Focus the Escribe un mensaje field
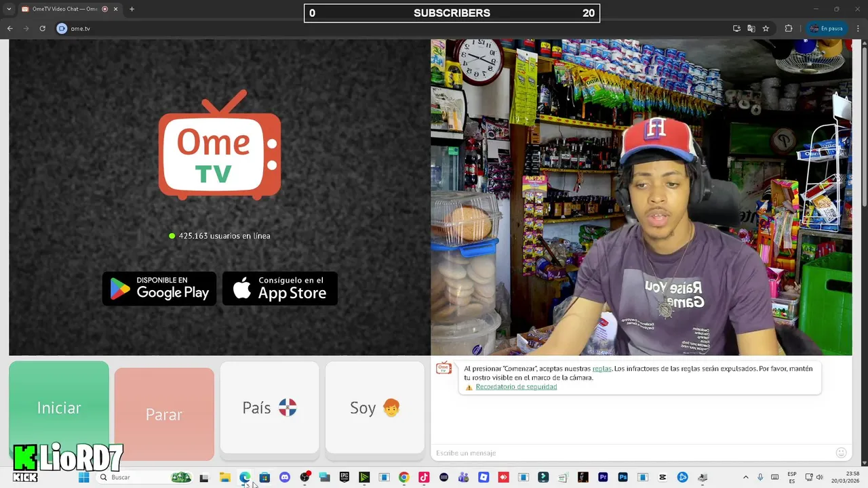The height and width of the screenshot is (488, 868). point(631,453)
